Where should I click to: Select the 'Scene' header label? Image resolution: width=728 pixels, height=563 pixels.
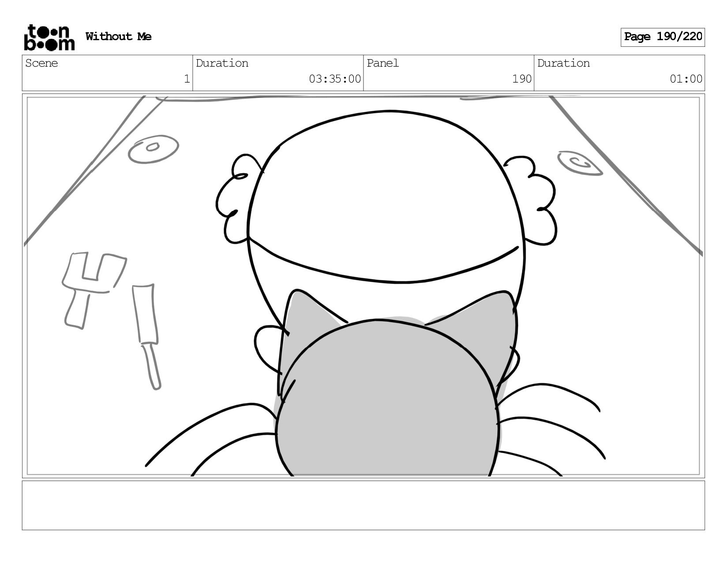coord(41,63)
